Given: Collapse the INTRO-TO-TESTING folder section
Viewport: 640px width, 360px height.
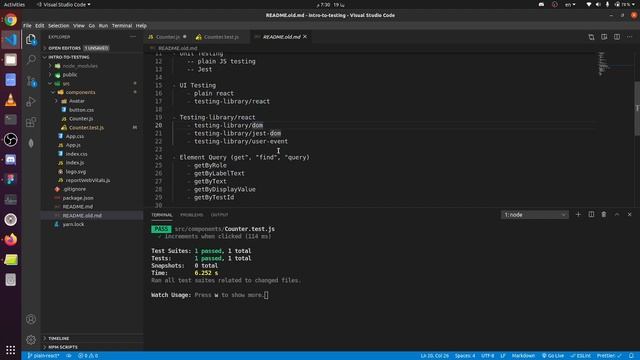Looking at the screenshot, I should 69,57.
